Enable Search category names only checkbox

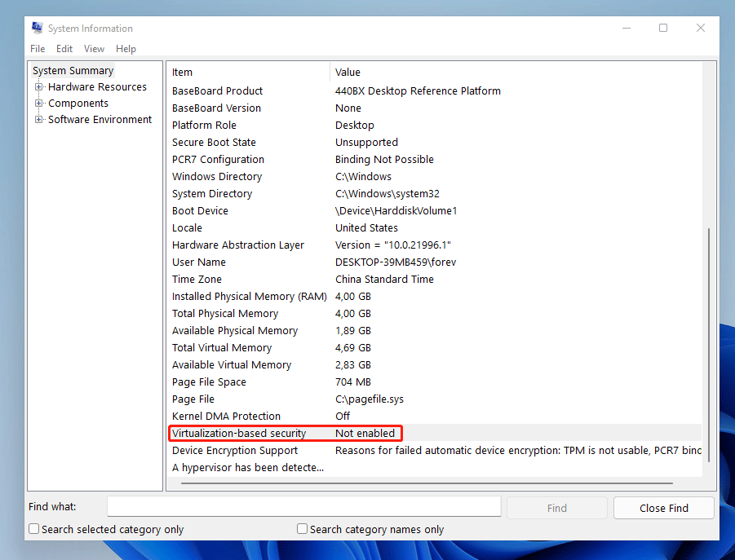point(303,529)
